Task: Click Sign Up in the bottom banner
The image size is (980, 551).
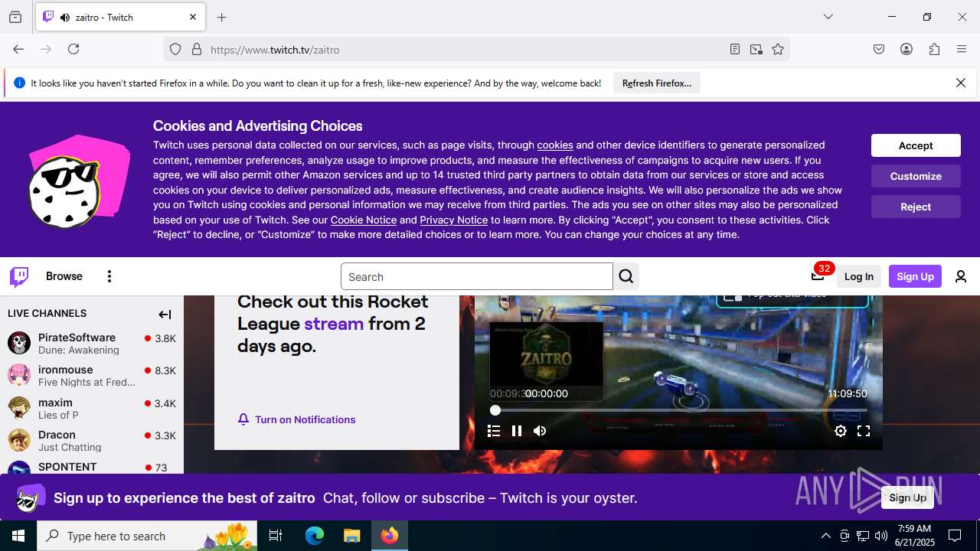Action: click(907, 497)
